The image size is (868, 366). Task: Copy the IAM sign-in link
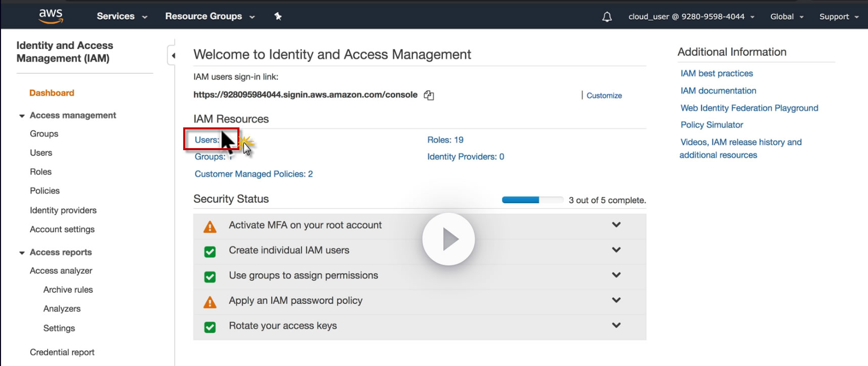pos(429,95)
